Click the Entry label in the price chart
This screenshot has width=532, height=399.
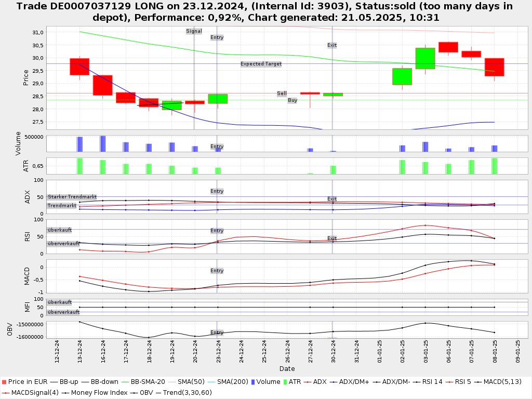[x=217, y=37]
